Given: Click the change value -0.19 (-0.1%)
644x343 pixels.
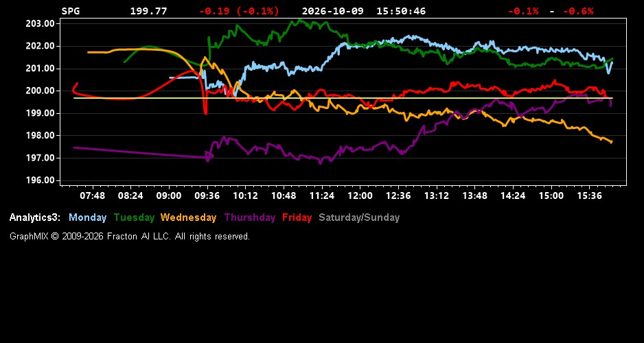Looking at the screenshot, I should [239, 11].
